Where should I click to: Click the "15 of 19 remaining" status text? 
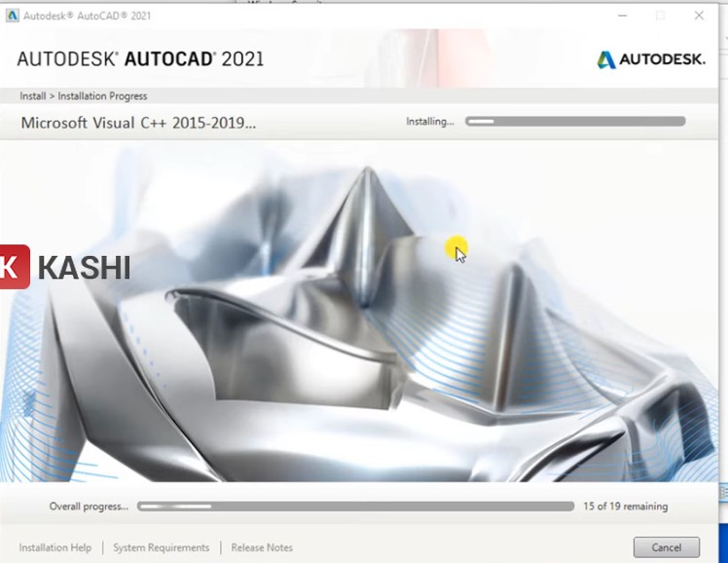pos(625,507)
